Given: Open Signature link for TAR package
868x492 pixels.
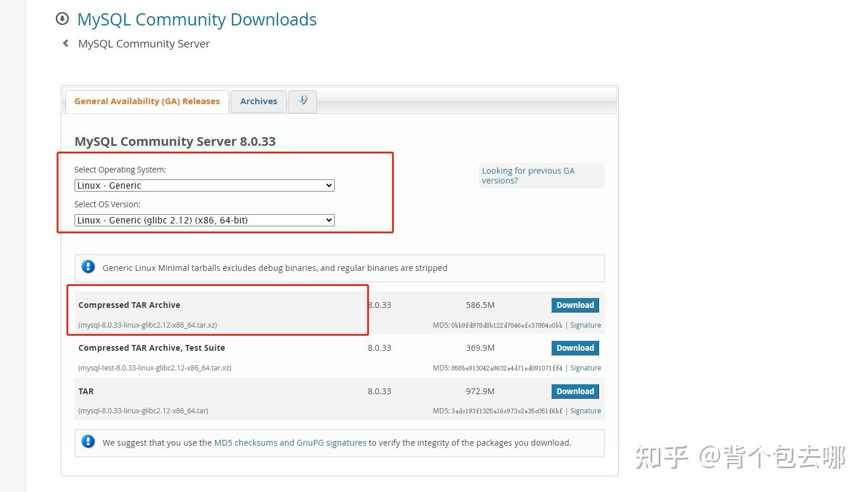Looking at the screenshot, I should click(585, 411).
